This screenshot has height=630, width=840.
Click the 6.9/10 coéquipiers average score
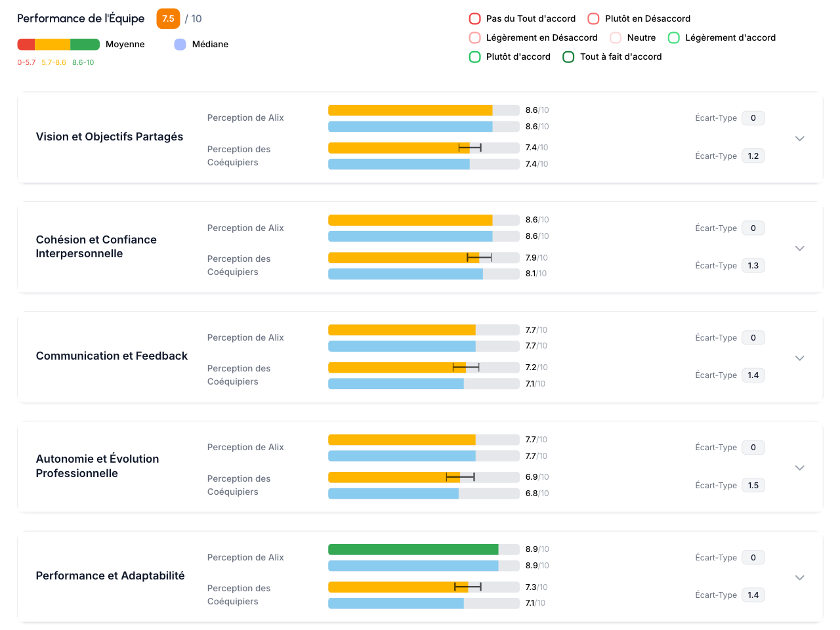(x=537, y=477)
